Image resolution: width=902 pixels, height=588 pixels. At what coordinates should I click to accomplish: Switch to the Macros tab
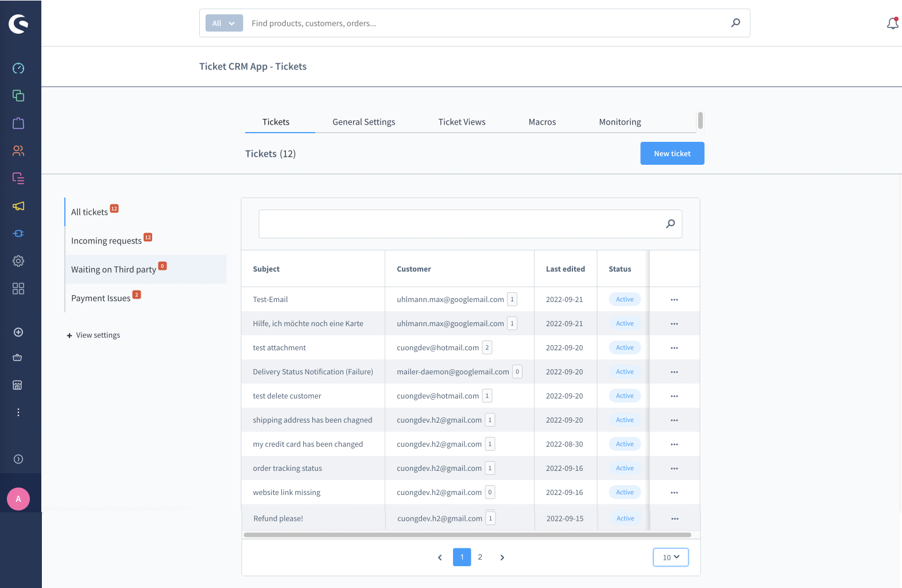(542, 122)
